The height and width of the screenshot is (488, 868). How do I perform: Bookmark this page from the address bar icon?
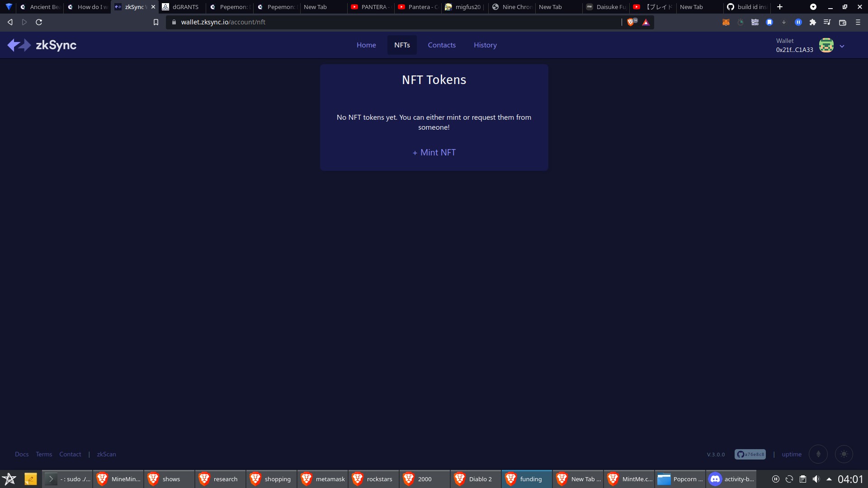point(156,22)
